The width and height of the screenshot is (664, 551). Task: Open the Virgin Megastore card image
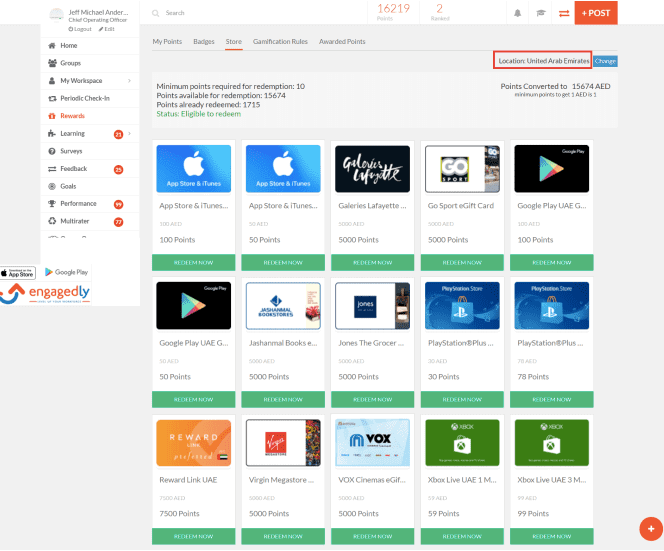point(283,443)
